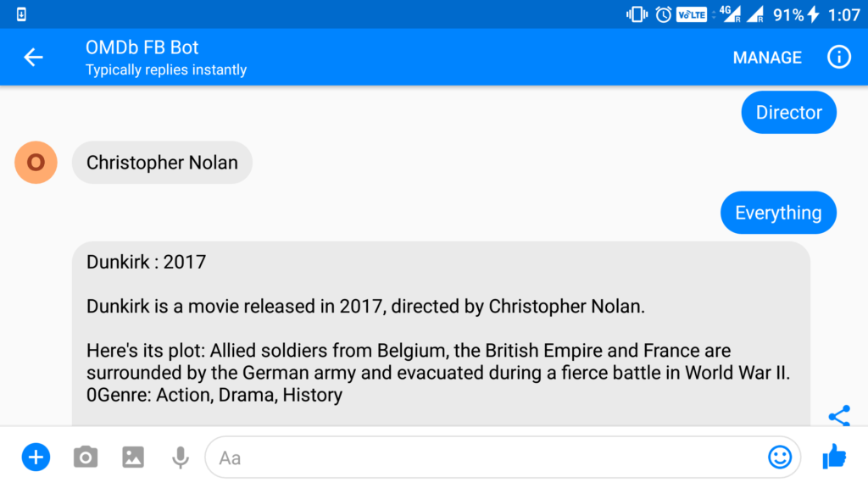This screenshot has width=868, height=488.
Task: Tap the Everything message bubble
Action: (x=778, y=213)
